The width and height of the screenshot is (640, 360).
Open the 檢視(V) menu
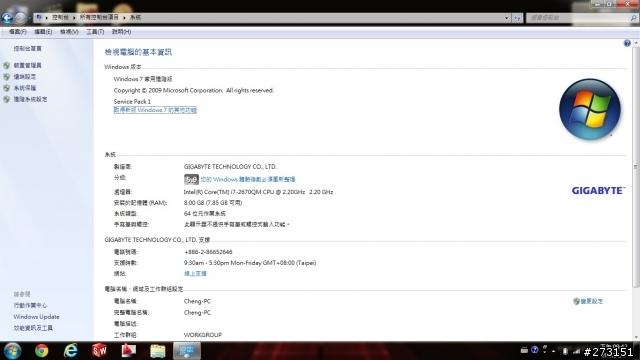[69, 32]
